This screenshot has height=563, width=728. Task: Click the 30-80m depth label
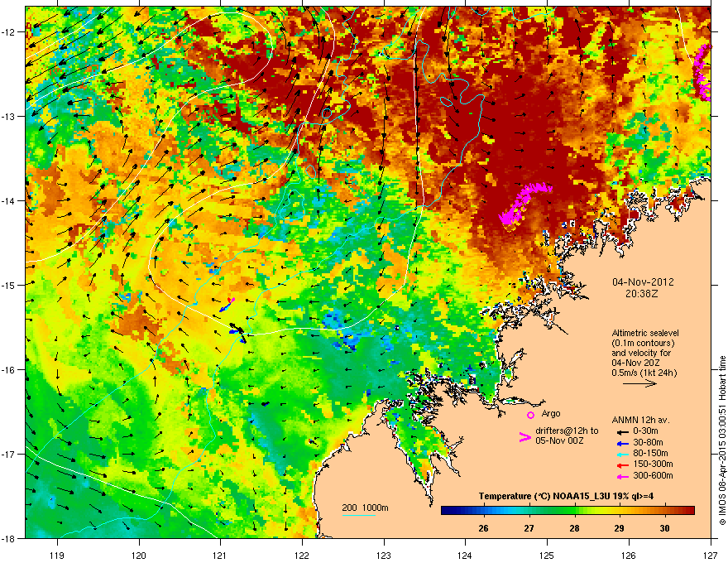click(648, 443)
